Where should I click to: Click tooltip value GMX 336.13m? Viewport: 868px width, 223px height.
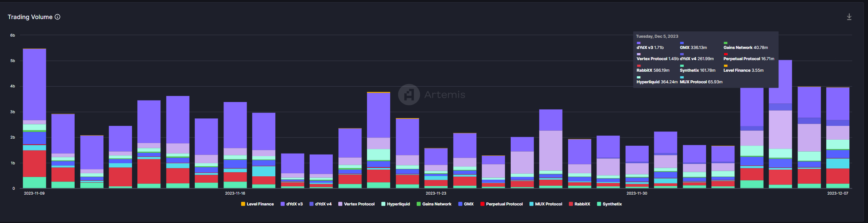point(693,47)
